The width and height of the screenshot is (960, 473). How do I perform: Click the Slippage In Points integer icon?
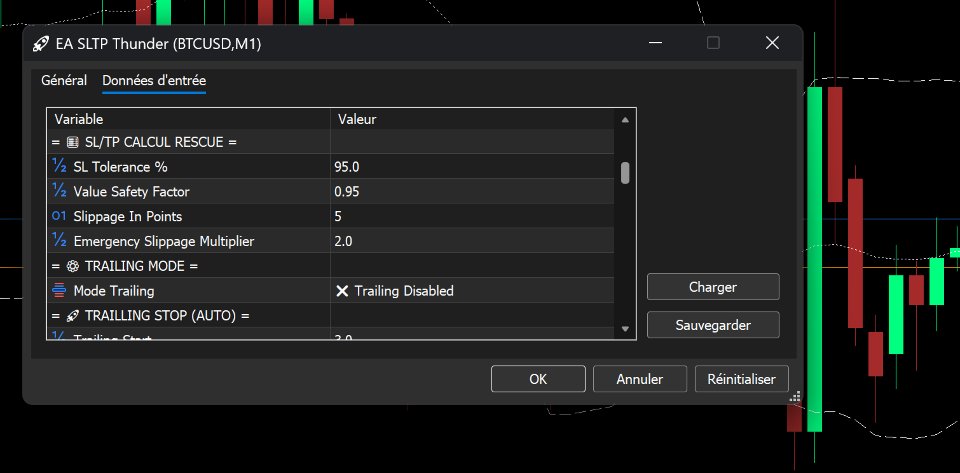tap(59, 216)
